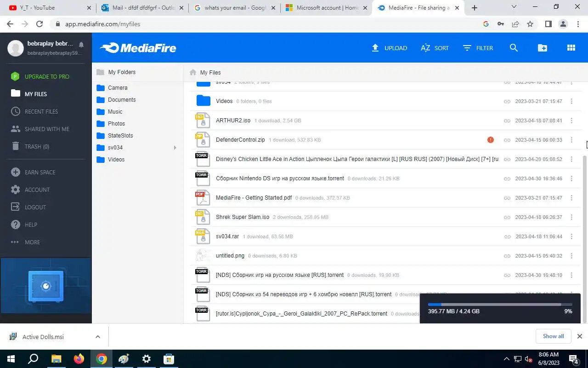Select Videos folder in the tree
The height and width of the screenshot is (368, 588).
tap(111, 159)
